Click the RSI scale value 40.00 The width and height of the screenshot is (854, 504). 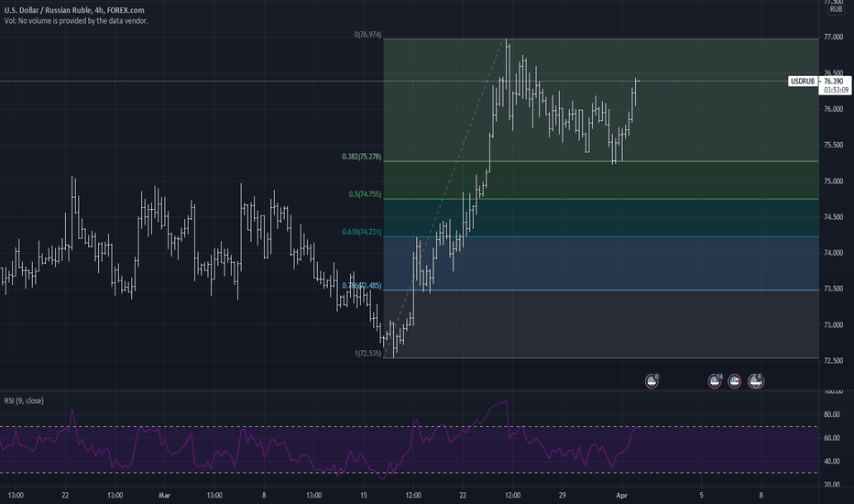click(x=832, y=462)
